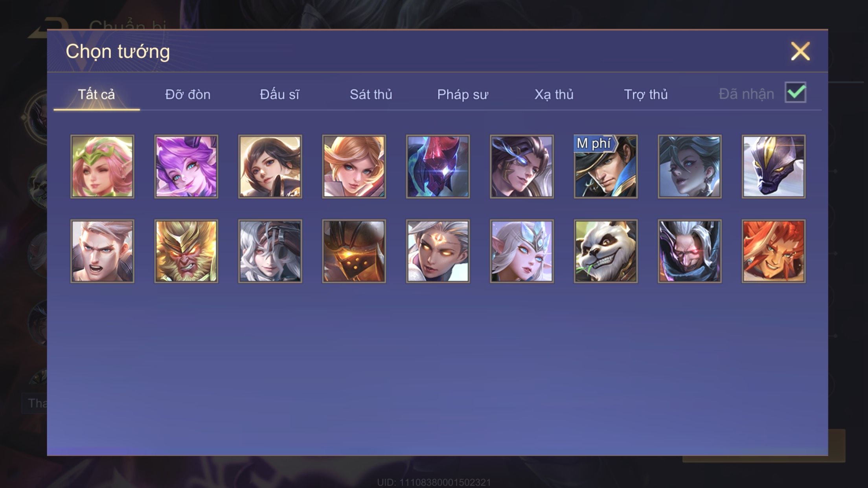Switch to the Xạ thủ tab
868x488 pixels.
click(554, 94)
